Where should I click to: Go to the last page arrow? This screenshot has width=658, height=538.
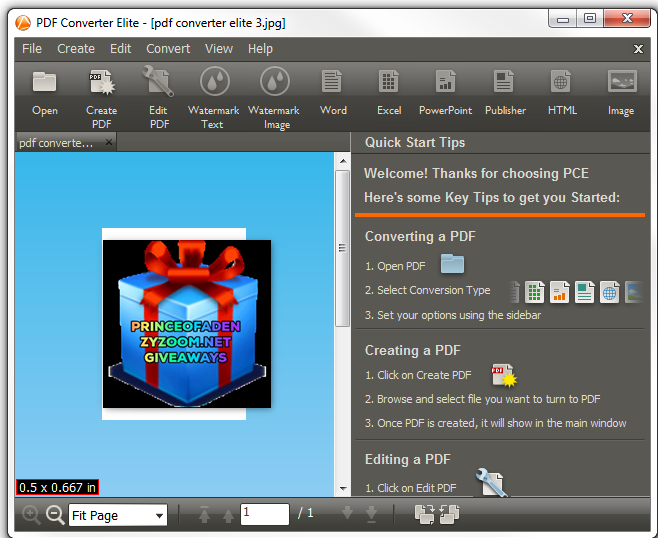click(x=371, y=514)
